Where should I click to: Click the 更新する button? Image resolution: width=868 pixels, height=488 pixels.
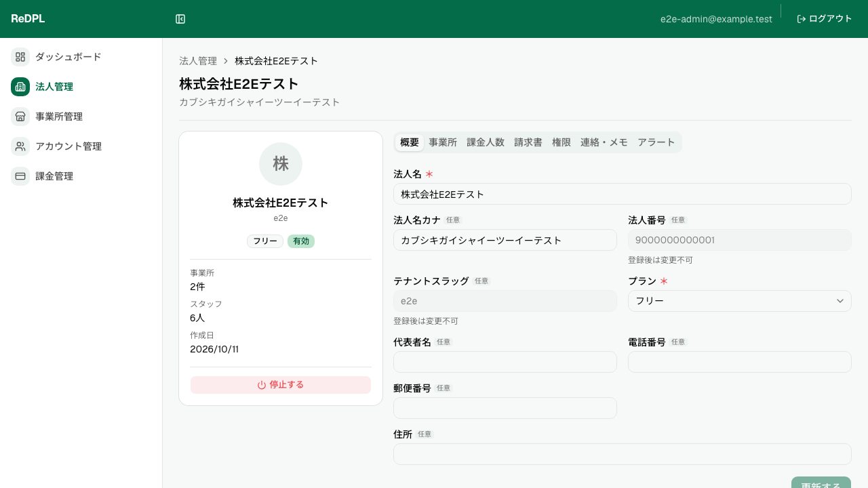point(821,483)
